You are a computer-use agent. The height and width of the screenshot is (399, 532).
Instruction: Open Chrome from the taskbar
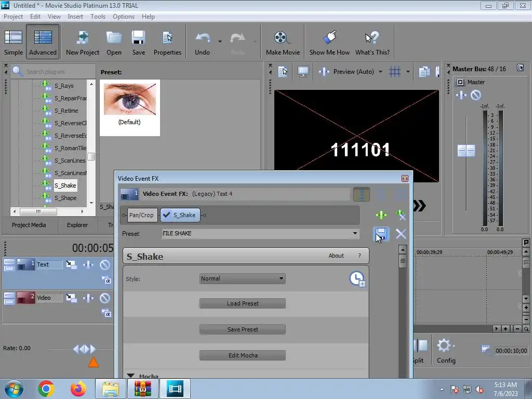click(46, 389)
